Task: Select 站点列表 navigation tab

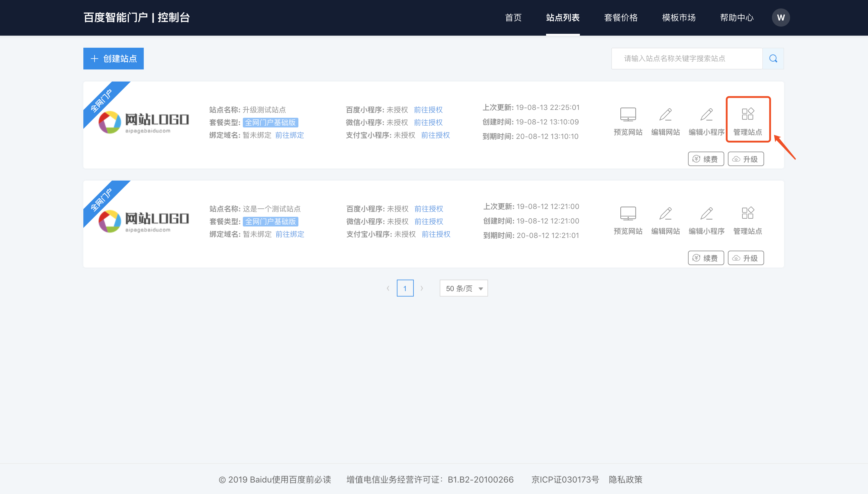Action: (563, 18)
